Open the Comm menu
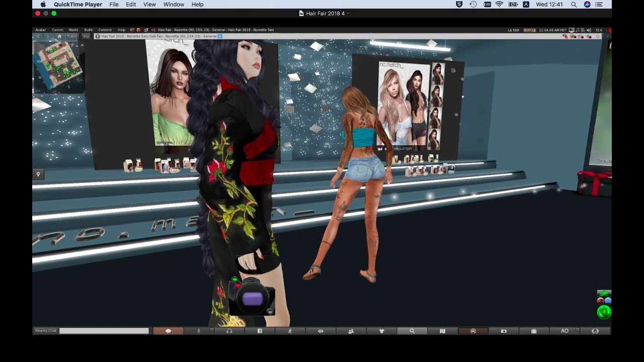Viewport: 644px width, 362px height. point(57,30)
